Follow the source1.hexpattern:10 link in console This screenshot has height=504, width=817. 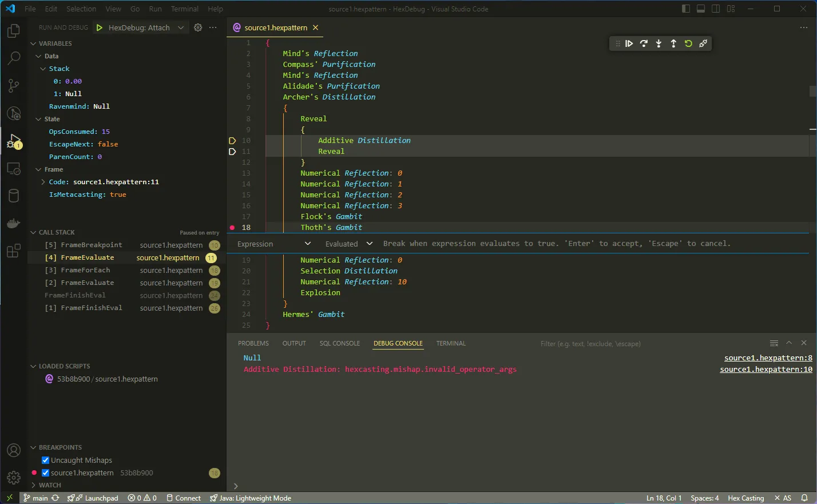[x=766, y=369]
